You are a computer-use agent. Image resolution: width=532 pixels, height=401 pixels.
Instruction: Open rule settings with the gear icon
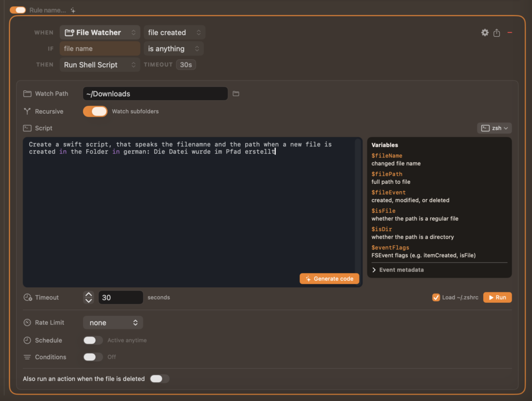coord(485,33)
